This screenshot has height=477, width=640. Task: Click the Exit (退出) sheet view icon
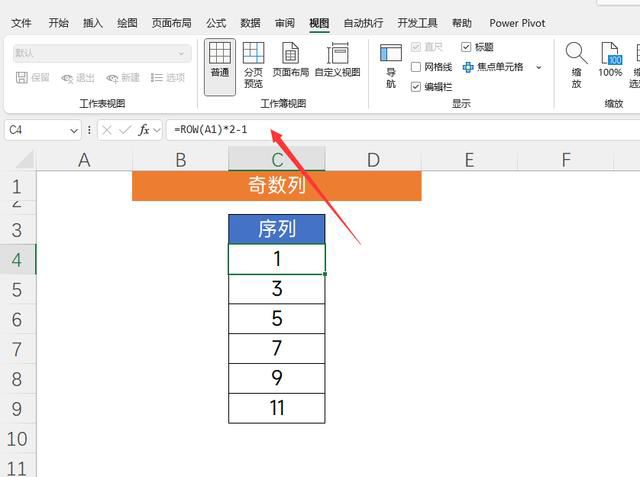tap(67, 78)
